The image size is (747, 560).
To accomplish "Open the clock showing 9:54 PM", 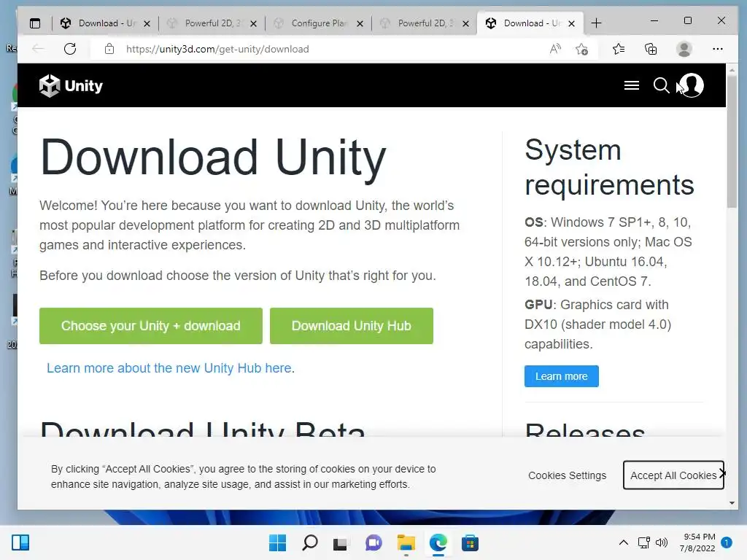I will (697, 542).
